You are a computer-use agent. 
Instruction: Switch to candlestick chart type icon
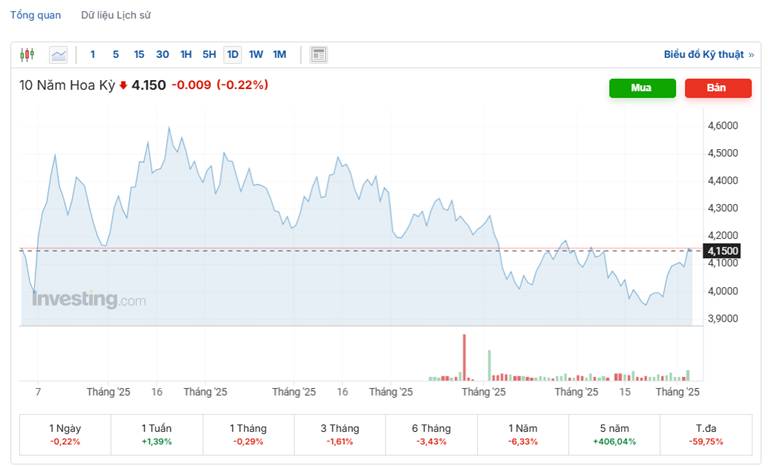tap(27, 54)
